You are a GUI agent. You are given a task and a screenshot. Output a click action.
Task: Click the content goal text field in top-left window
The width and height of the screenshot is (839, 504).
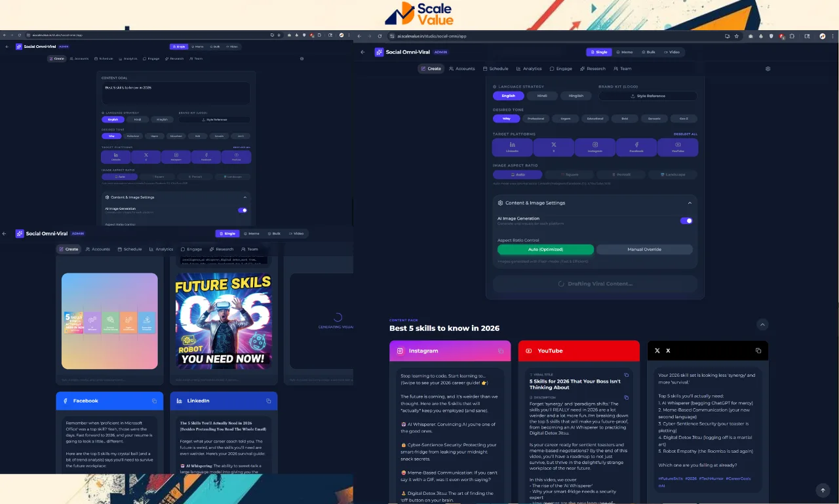coord(176,93)
